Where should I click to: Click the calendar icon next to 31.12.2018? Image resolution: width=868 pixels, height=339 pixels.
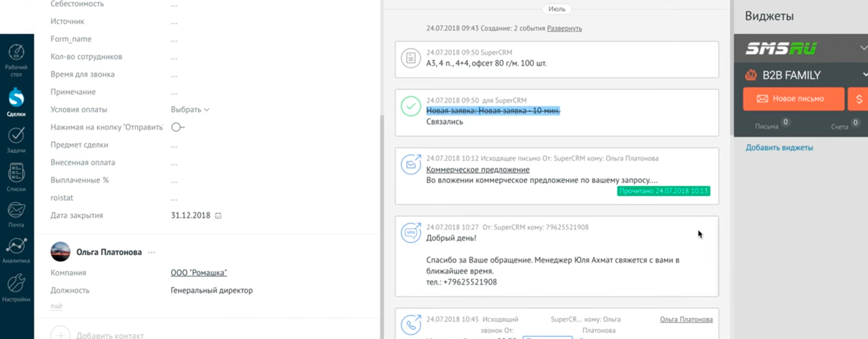pos(218,216)
